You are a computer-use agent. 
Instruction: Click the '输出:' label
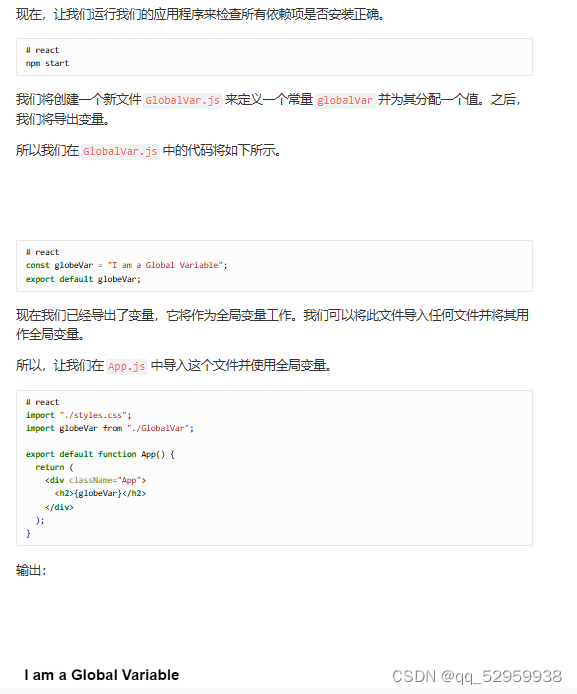(x=31, y=571)
